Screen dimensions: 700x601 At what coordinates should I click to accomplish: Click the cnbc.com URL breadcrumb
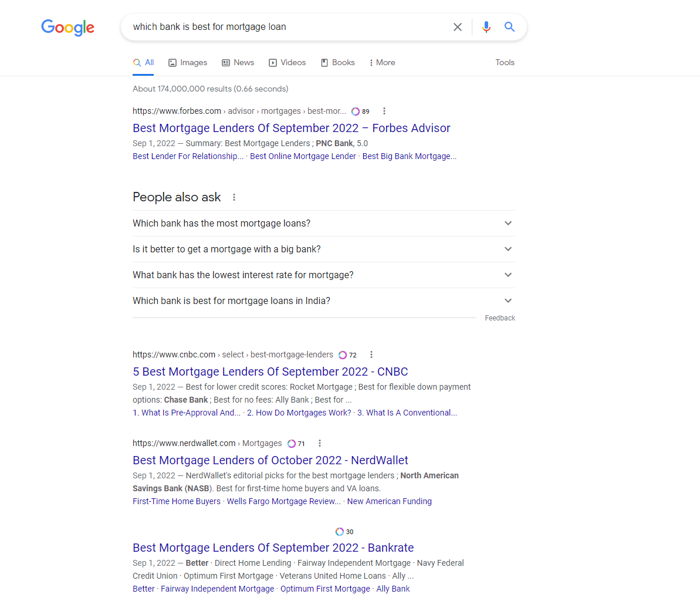[x=232, y=354]
